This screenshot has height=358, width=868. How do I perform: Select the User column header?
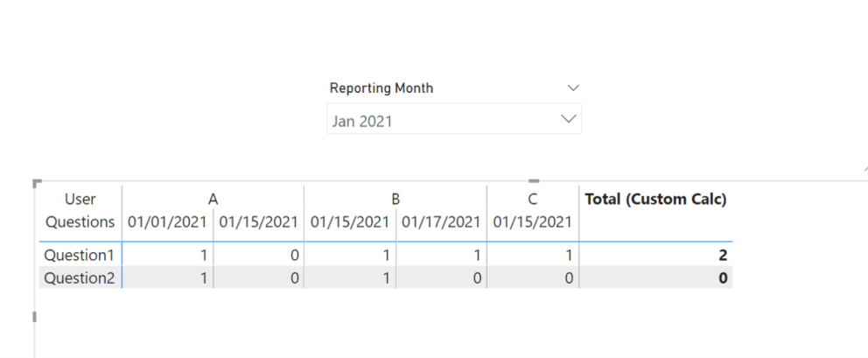coord(80,199)
